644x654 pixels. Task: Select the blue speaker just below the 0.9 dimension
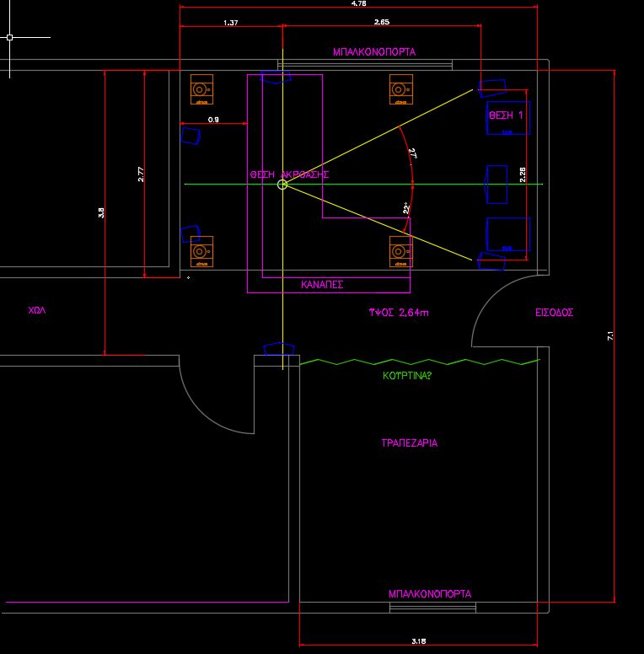[x=191, y=136]
